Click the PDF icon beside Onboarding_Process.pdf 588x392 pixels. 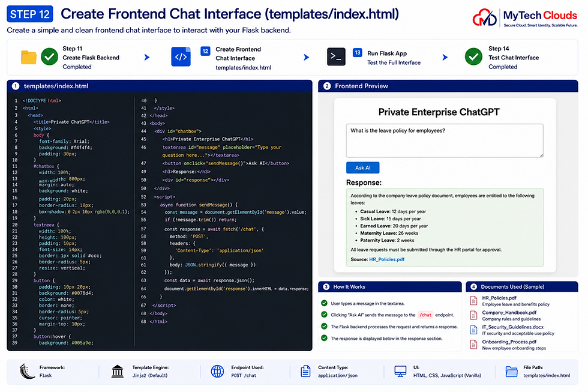click(x=473, y=345)
